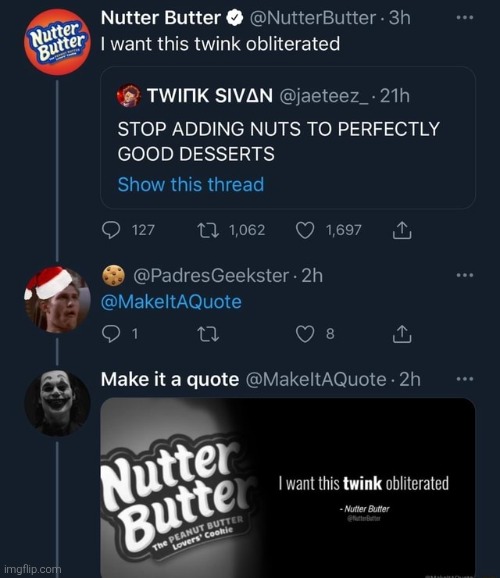This screenshot has width=500, height=578.
Task: Open the generated quote image
Action: (x=288, y=487)
